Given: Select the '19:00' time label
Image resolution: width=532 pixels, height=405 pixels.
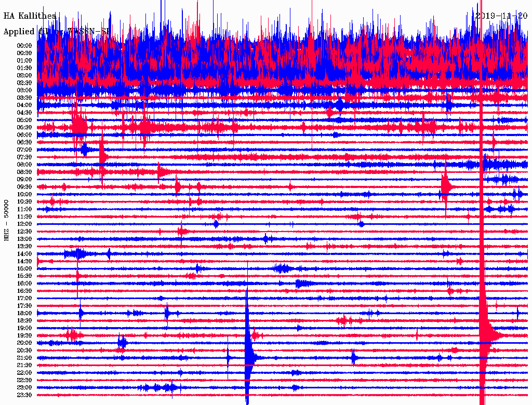Looking at the screenshot, I should [x=24, y=328].
